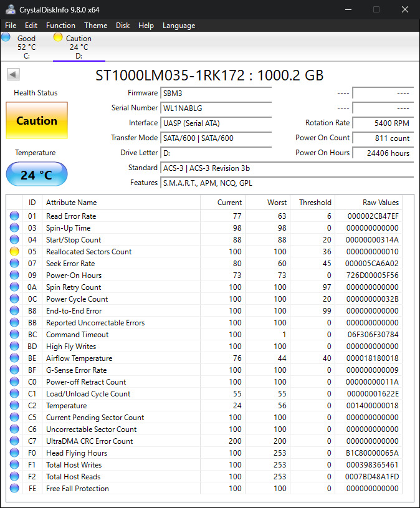The image size is (420, 508).
Task: Click blue status orb beside Read Error Rate
Action: coord(14,216)
